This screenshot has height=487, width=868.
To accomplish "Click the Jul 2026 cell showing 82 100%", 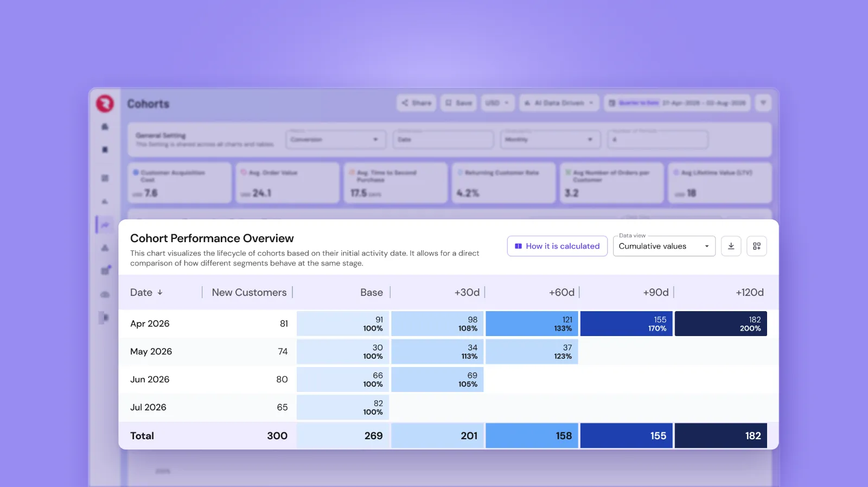I will [x=343, y=407].
